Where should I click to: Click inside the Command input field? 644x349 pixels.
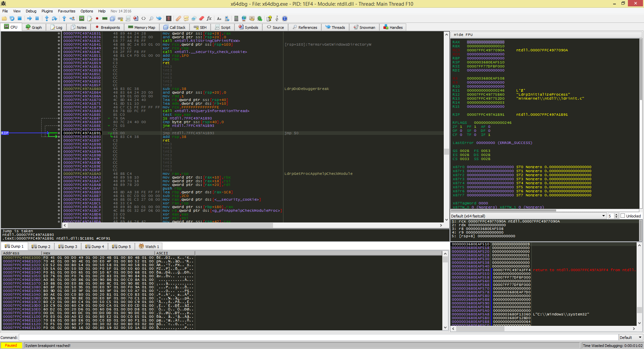[168, 337]
